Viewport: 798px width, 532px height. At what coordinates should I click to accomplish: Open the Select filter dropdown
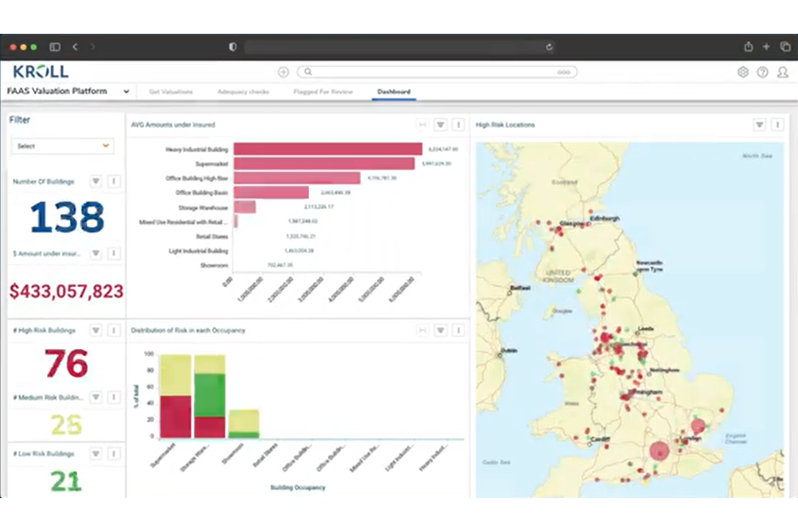pos(62,146)
